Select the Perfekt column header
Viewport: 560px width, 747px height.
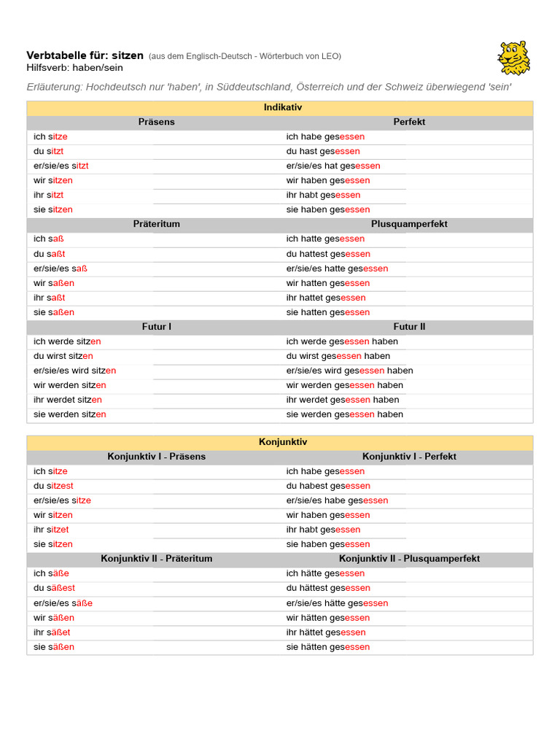tap(409, 122)
